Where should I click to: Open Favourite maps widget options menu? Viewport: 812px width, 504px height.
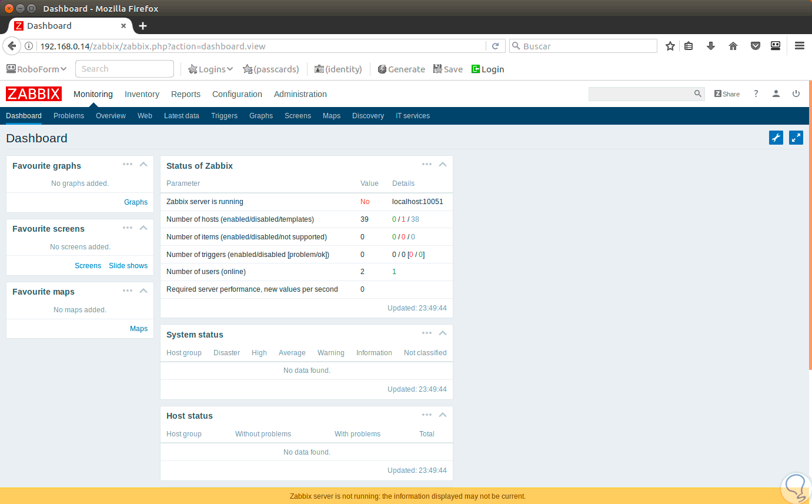[x=128, y=291]
